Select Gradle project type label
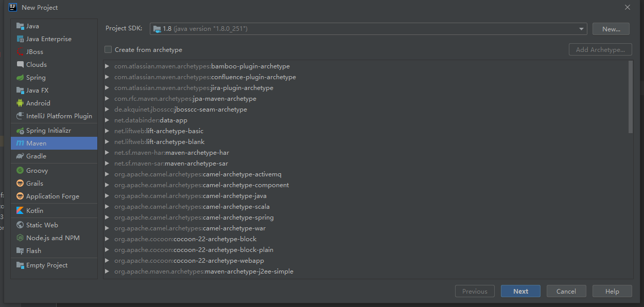Screen dimensions: 644x307 [36, 156]
